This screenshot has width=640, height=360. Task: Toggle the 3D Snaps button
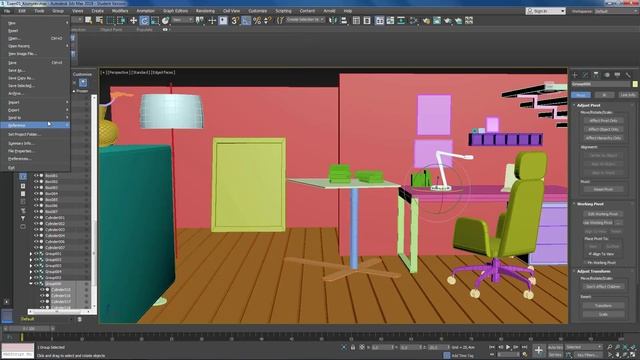[x=235, y=20]
